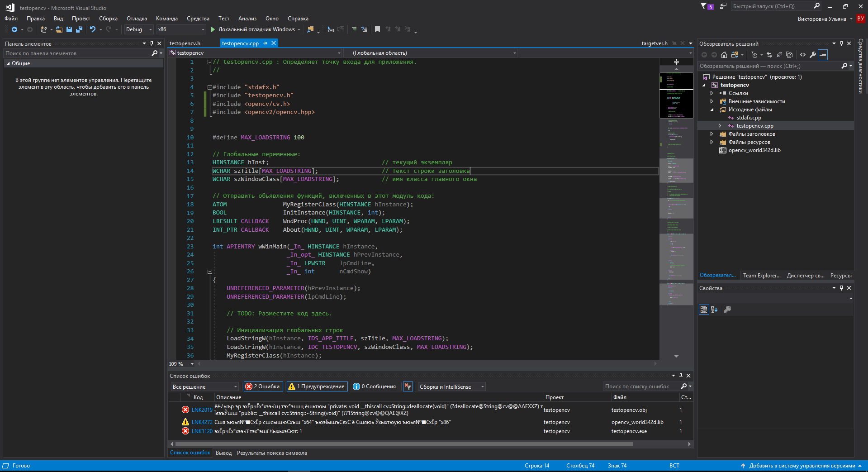Click the Home icon in Solution Explorer

click(x=724, y=55)
